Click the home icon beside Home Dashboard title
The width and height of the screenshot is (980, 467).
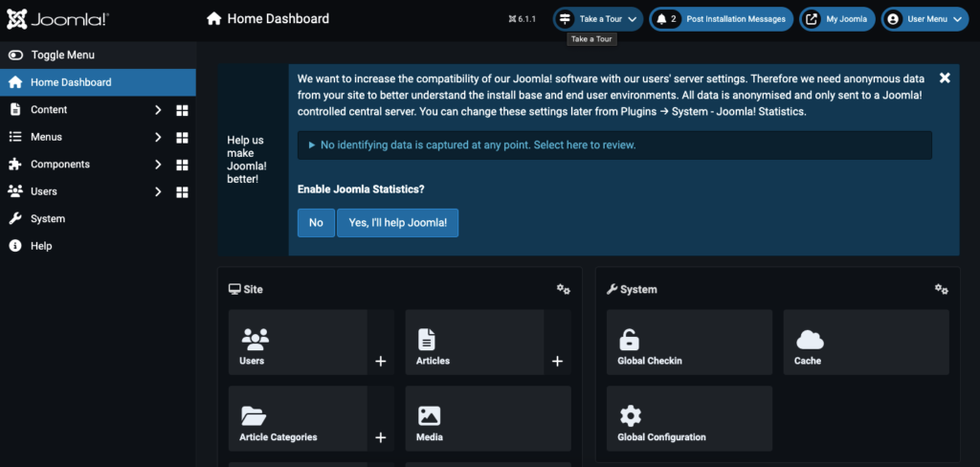click(x=213, y=19)
